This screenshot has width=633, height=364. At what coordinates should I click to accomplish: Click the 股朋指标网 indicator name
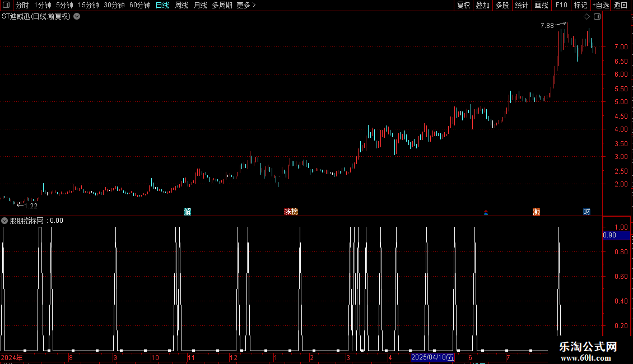[27, 221]
